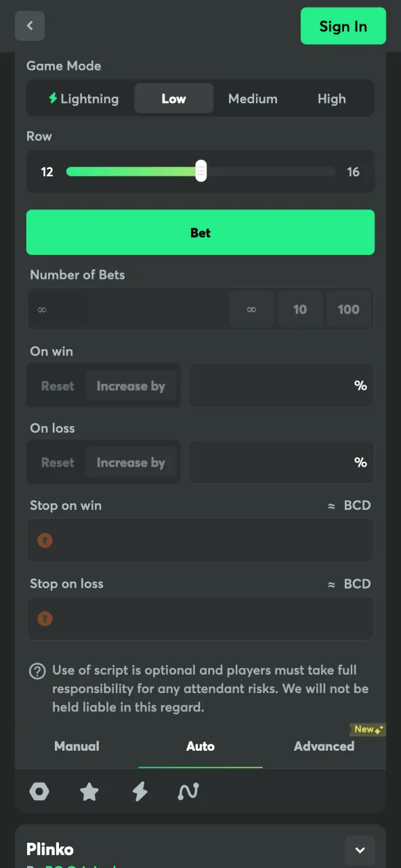Expand the Plinko panel chevron
401x868 pixels.
click(360, 850)
